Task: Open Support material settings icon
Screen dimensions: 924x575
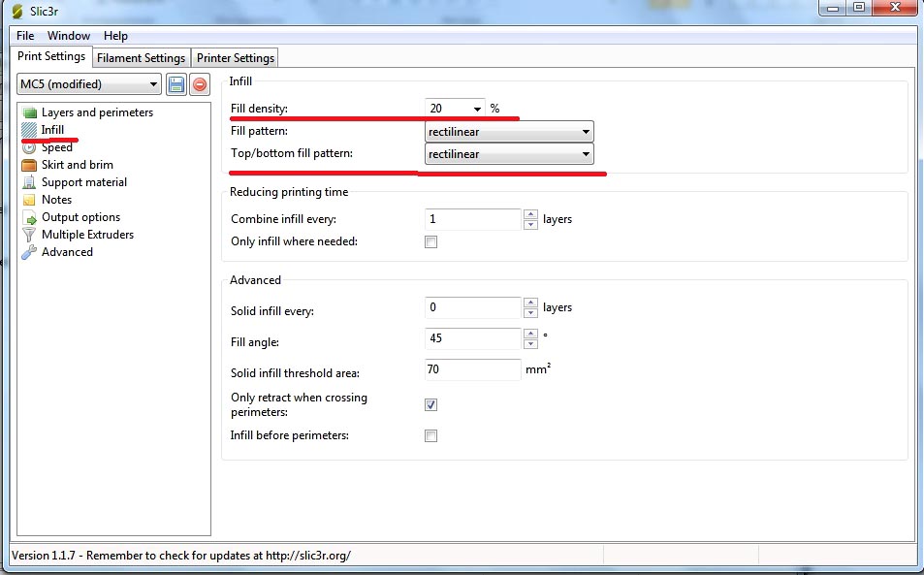Action: [29, 182]
